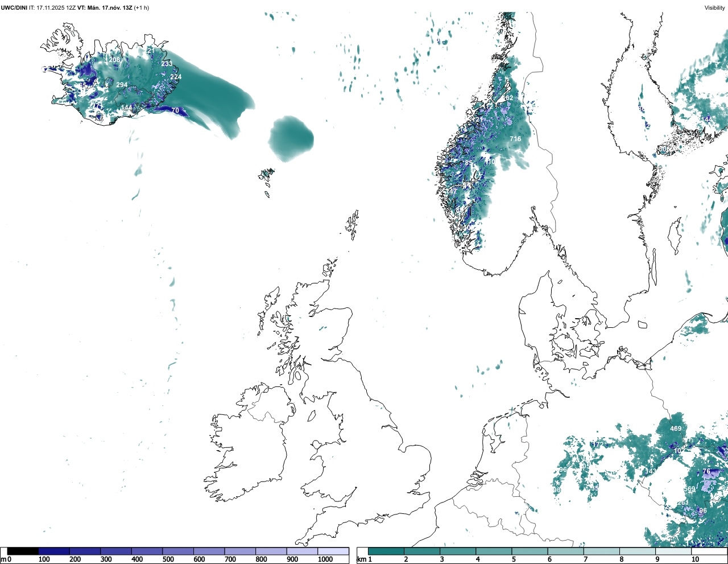Click the palest 9–10 km legend swatch
Image resolution: width=728 pixels, height=564 pixels.
pos(674,551)
